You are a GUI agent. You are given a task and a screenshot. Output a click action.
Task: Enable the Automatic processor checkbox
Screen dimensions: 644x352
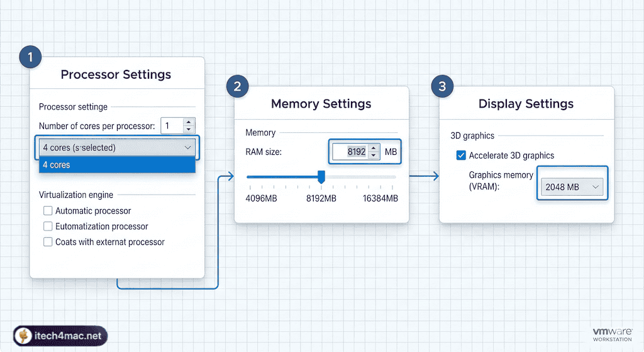click(48, 210)
